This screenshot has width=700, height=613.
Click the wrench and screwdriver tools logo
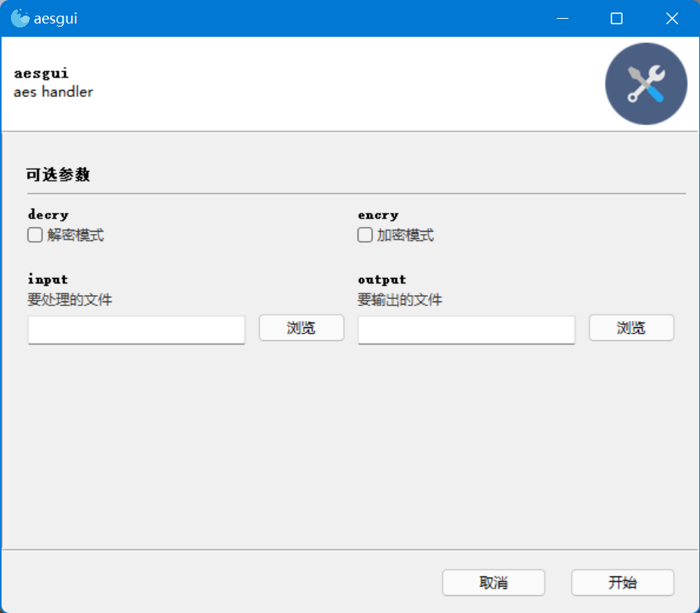coord(645,83)
